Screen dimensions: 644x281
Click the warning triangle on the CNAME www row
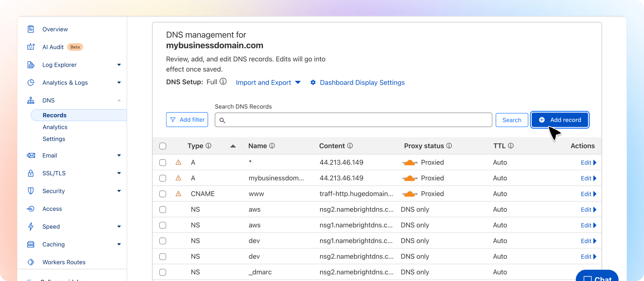(178, 194)
